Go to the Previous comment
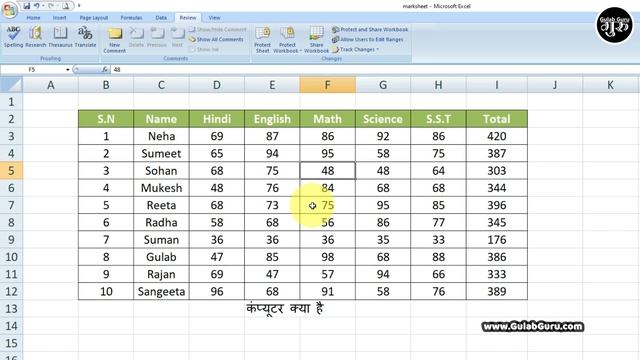Screen dimensions: 640x360 157,37
